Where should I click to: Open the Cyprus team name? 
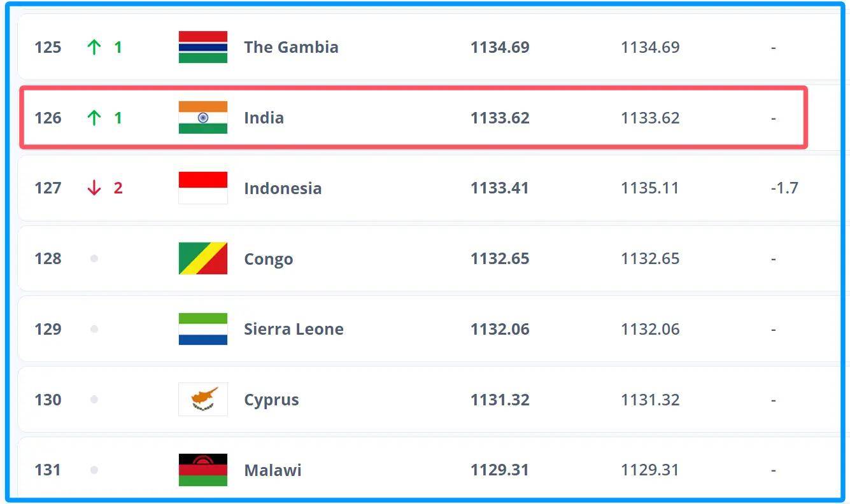[x=271, y=400]
